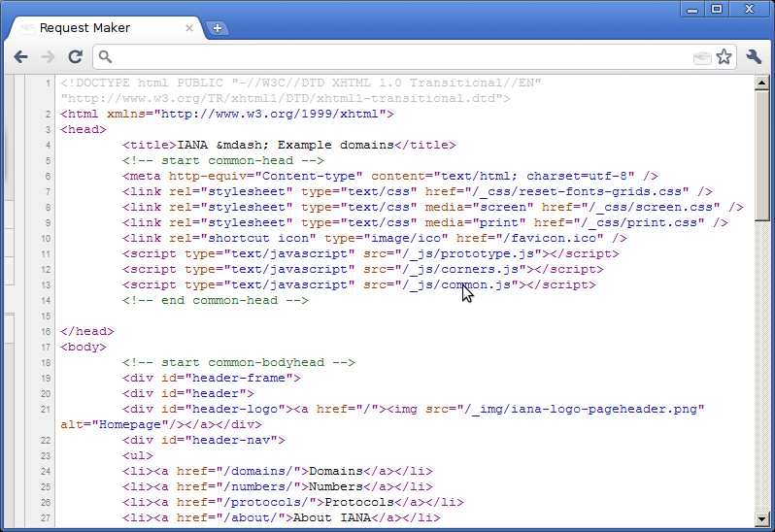The height and width of the screenshot is (532, 775).
Task: Click line number 15 in the gutter
Action: [46, 316]
